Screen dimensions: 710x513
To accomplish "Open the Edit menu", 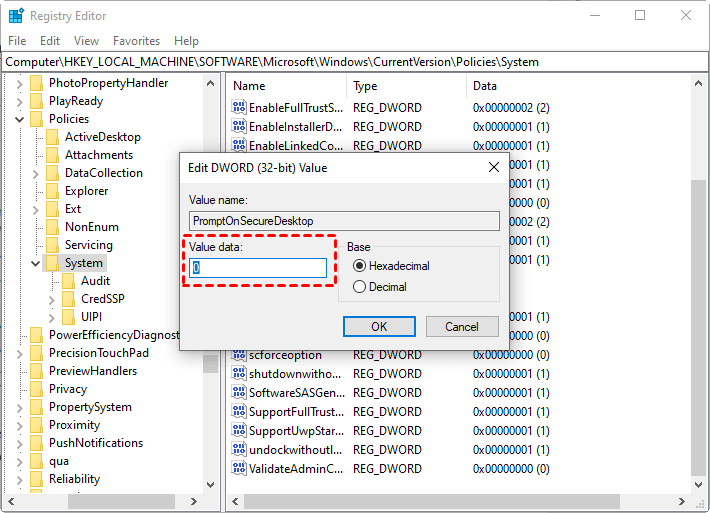I will [x=50, y=41].
